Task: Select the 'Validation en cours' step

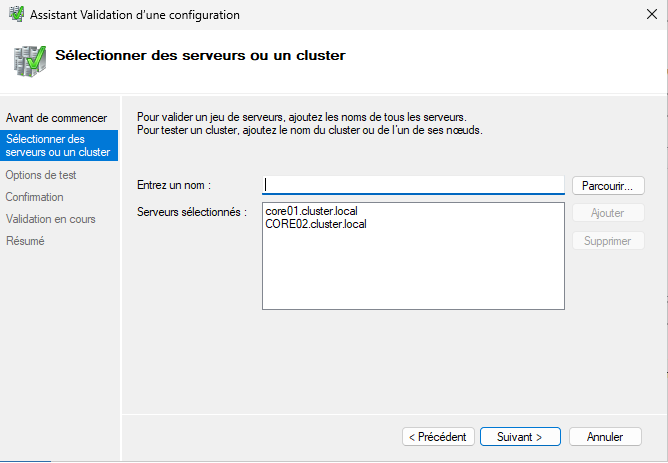Action: 51,219
